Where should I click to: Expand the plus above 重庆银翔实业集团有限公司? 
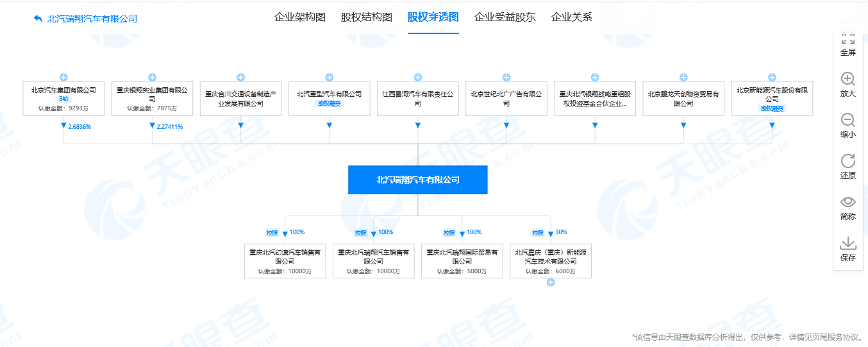coord(152,77)
